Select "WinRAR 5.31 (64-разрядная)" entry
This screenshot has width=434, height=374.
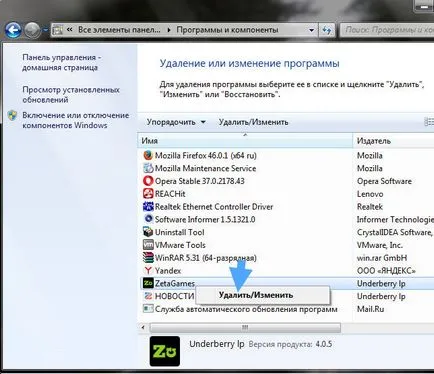[206, 258]
